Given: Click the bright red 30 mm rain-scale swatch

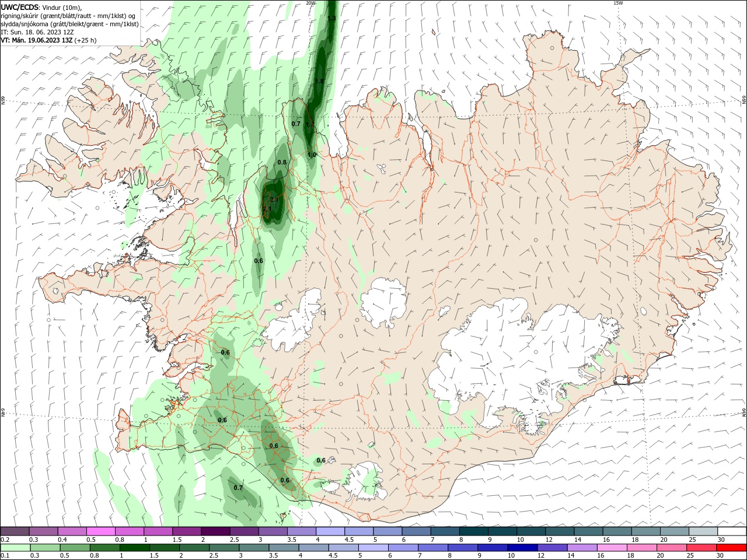Looking at the screenshot, I should tap(732, 548).
